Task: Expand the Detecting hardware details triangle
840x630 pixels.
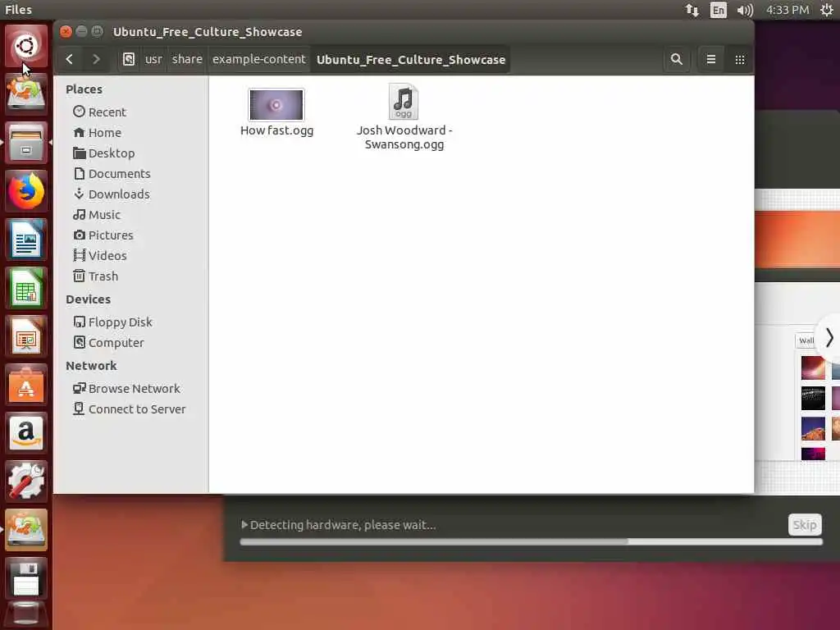Action: tap(244, 525)
